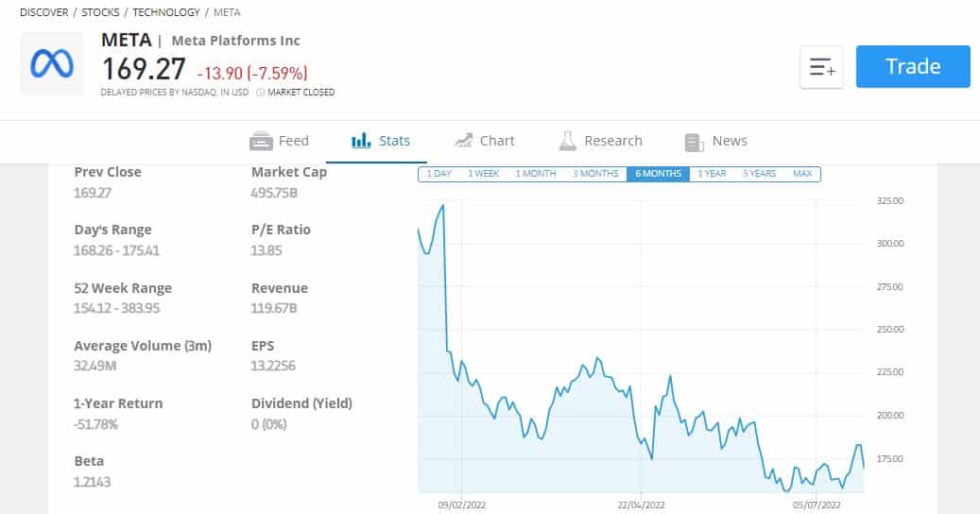This screenshot has height=514, width=980.
Task: Click the News tab newspaper icon
Action: coord(694,142)
